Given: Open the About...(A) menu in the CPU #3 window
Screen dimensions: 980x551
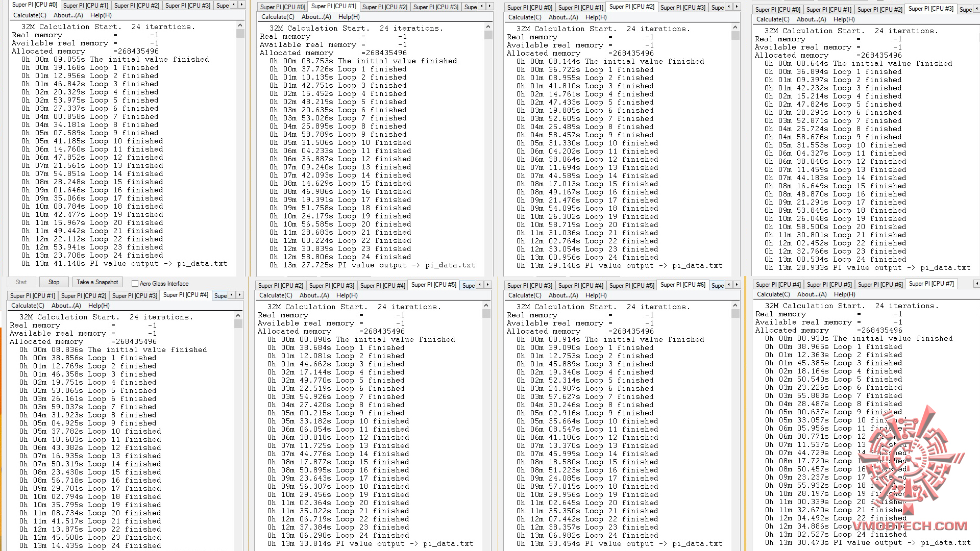Looking at the screenshot, I should pos(811,19).
